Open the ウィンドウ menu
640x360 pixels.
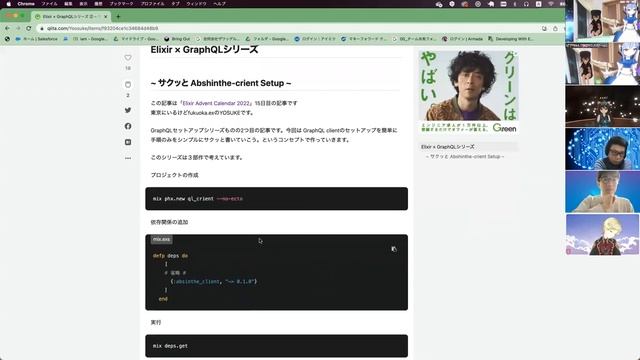[x=196, y=4]
